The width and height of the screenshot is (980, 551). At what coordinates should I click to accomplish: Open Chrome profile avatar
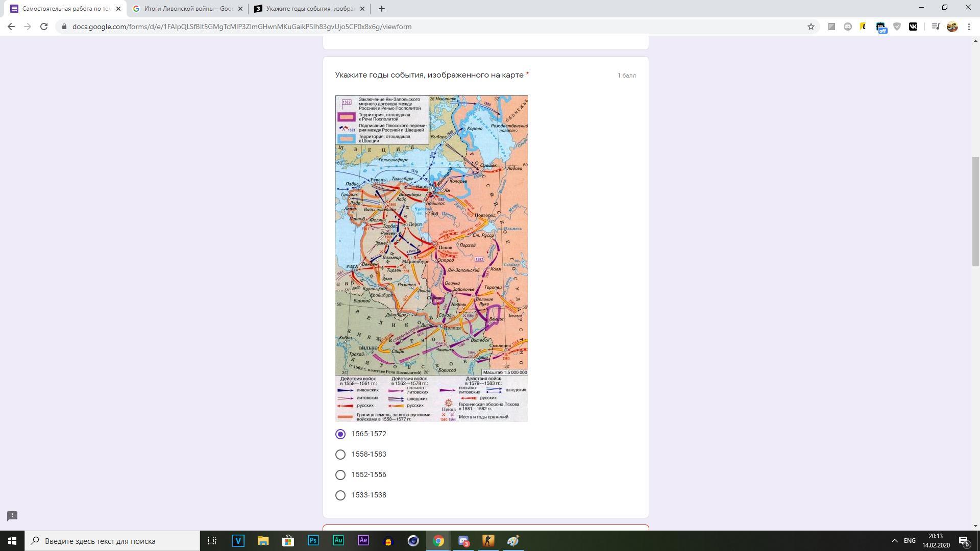tap(952, 27)
